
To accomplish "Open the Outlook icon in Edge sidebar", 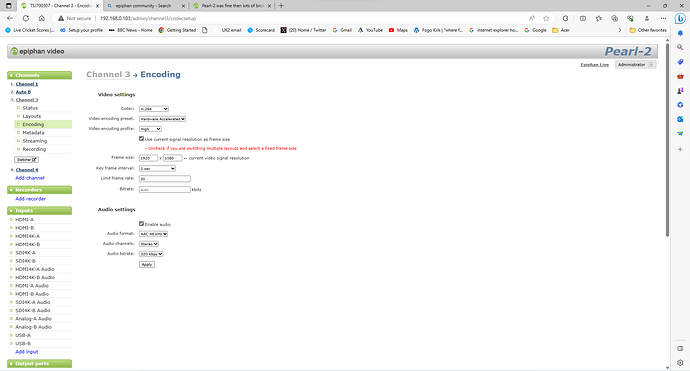I will pos(680,119).
